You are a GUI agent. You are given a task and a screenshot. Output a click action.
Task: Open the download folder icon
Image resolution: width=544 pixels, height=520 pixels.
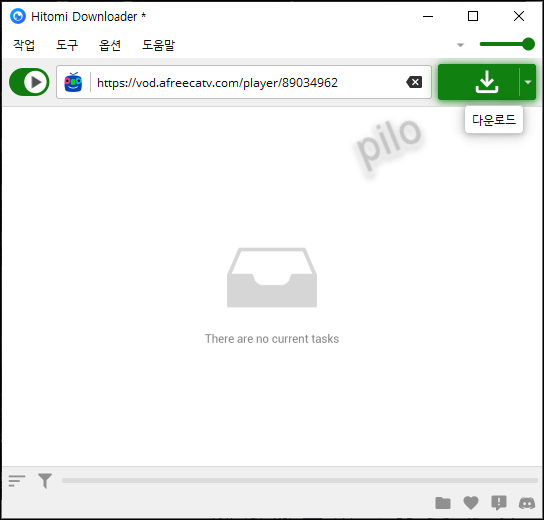coord(443,503)
